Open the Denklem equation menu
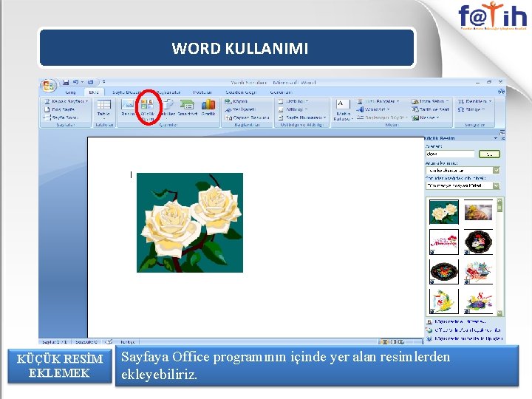The image size is (532, 399). click(x=474, y=101)
